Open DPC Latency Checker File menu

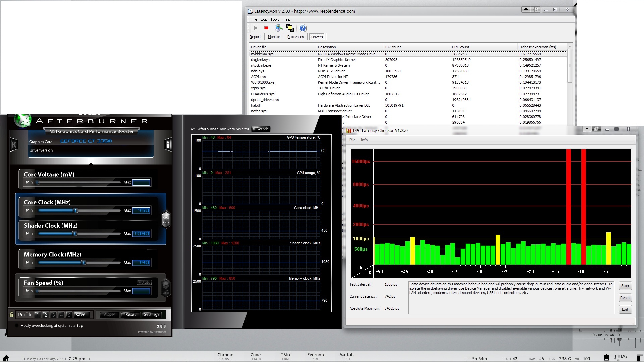(x=352, y=140)
